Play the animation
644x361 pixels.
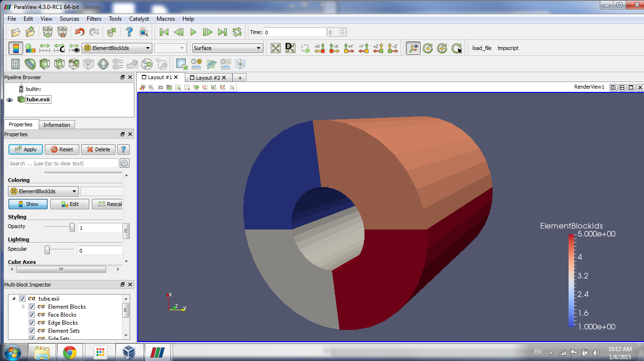click(193, 32)
